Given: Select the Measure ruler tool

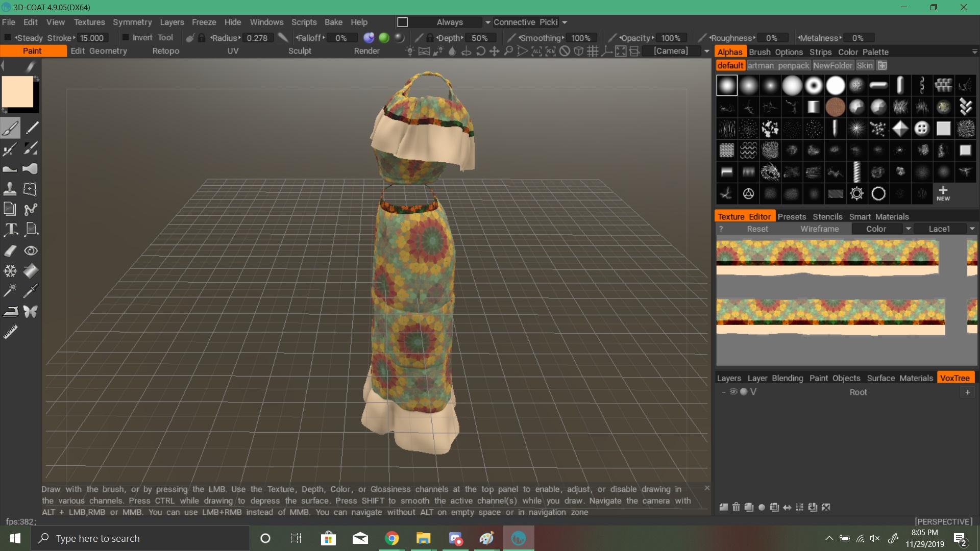Looking at the screenshot, I should pyautogui.click(x=10, y=332).
